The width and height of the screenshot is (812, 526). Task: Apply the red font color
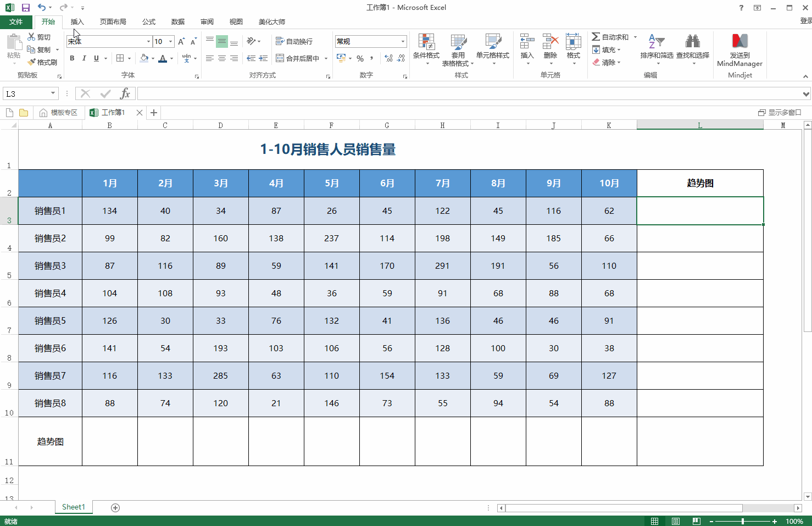[x=163, y=58]
